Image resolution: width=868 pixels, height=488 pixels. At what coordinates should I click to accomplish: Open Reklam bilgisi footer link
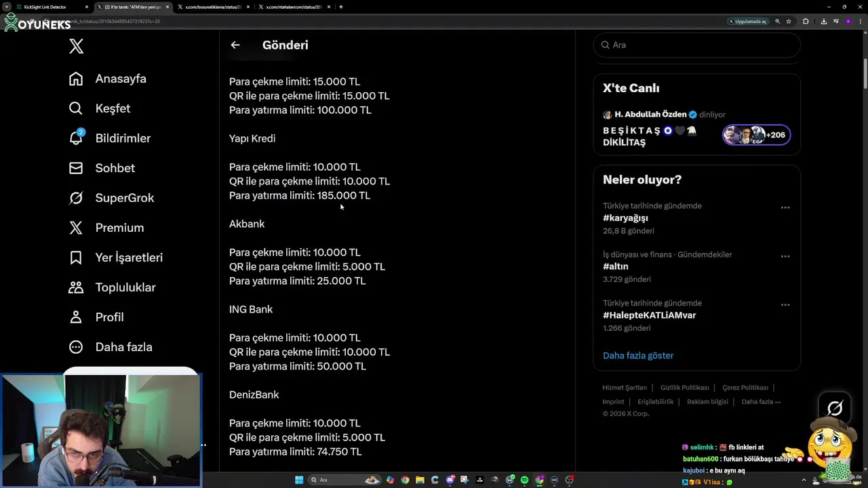[x=707, y=402]
